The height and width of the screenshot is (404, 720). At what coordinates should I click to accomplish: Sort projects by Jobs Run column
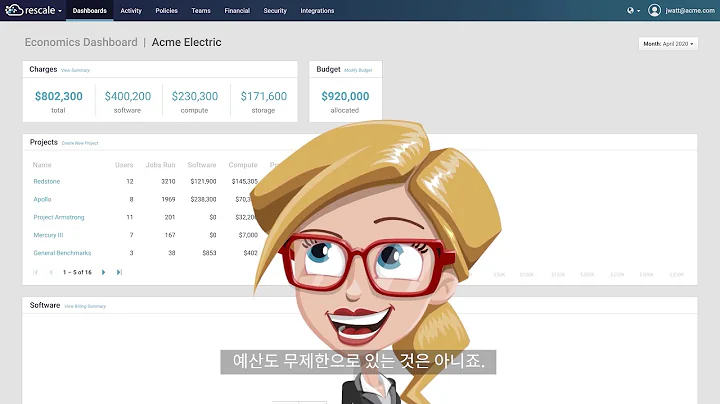tap(160, 165)
